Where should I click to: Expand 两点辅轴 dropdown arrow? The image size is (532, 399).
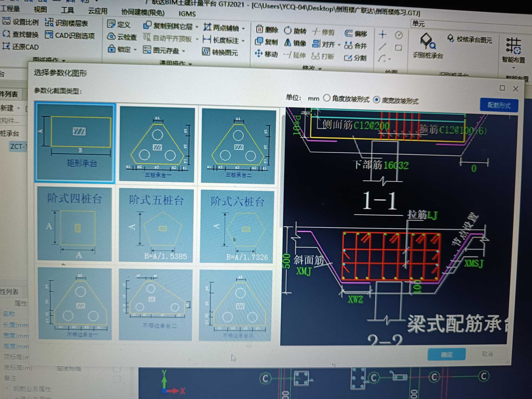coord(243,28)
